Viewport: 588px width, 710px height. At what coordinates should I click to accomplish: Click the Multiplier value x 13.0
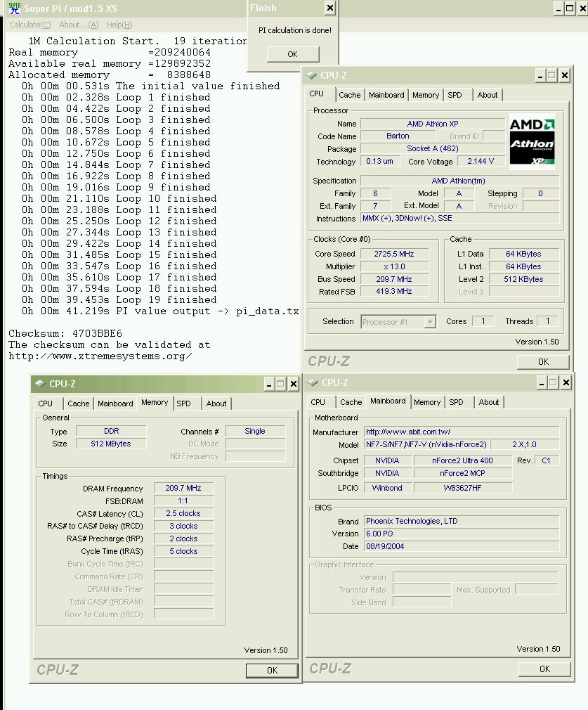click(x=394, y=266)
